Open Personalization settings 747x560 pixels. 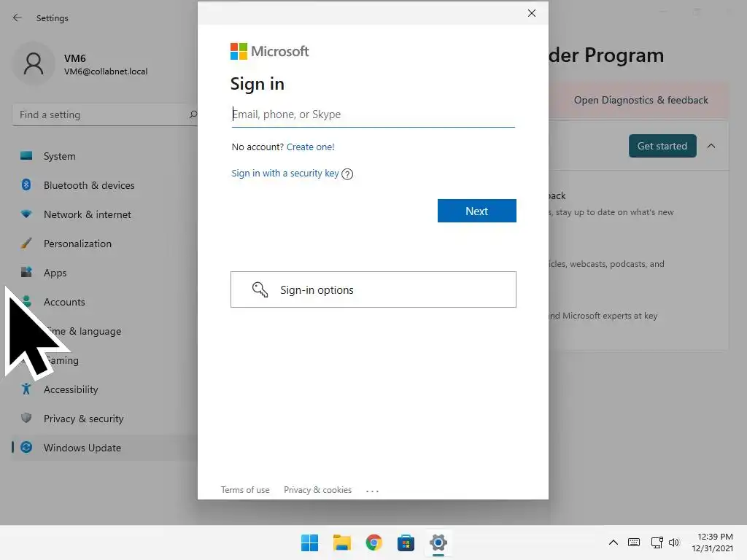pyautogui.click(x=77, y=244)
